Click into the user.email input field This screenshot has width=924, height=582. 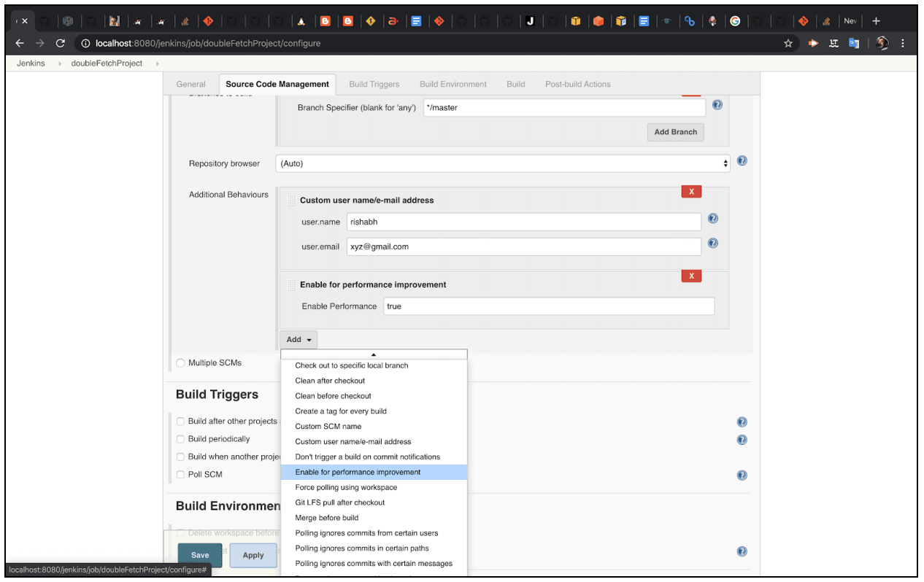click(x=523, y=247)
